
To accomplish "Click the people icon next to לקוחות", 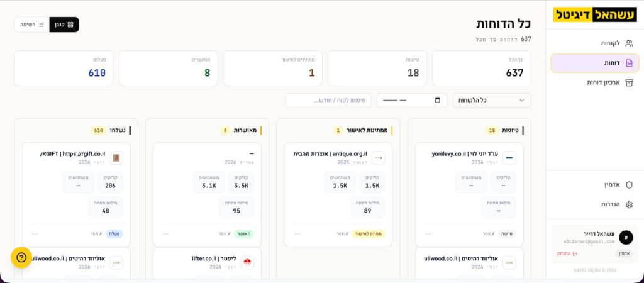I will click(629, 43).
